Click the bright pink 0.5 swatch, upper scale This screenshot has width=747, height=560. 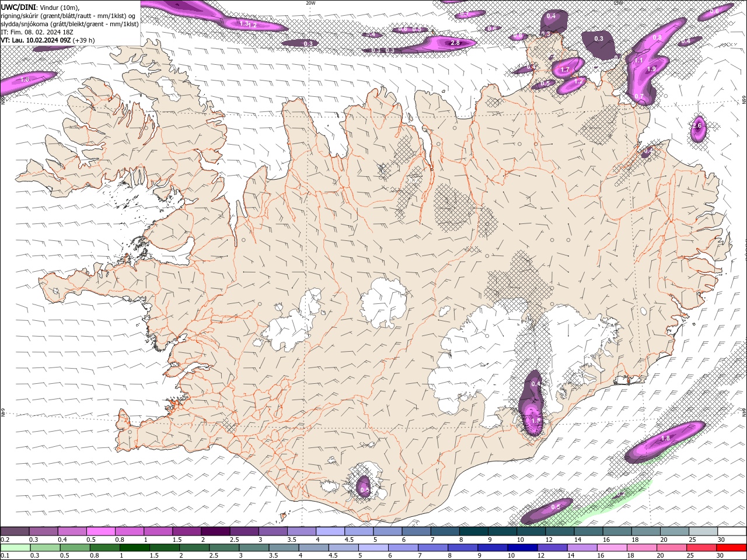[101, 531]
